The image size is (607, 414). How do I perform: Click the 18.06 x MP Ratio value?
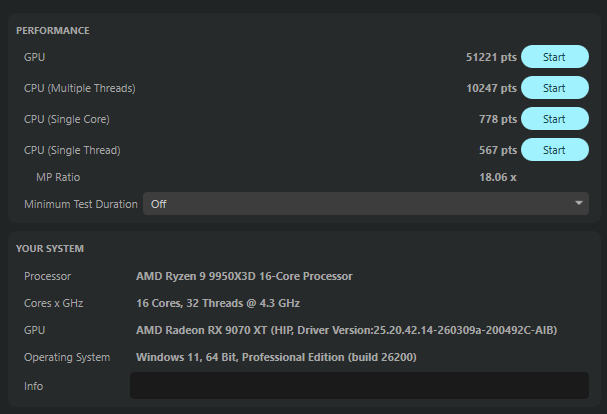coord(498,177)
